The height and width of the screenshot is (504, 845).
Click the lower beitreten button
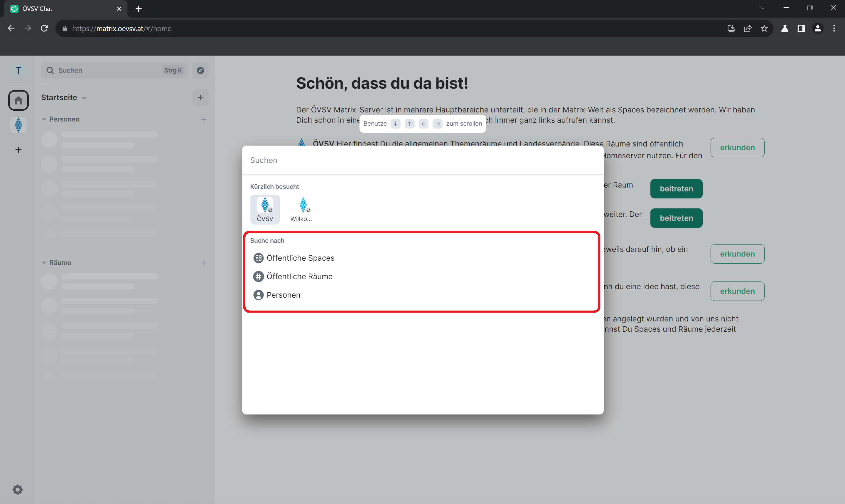pyautogui.click(x=676, y=218)
